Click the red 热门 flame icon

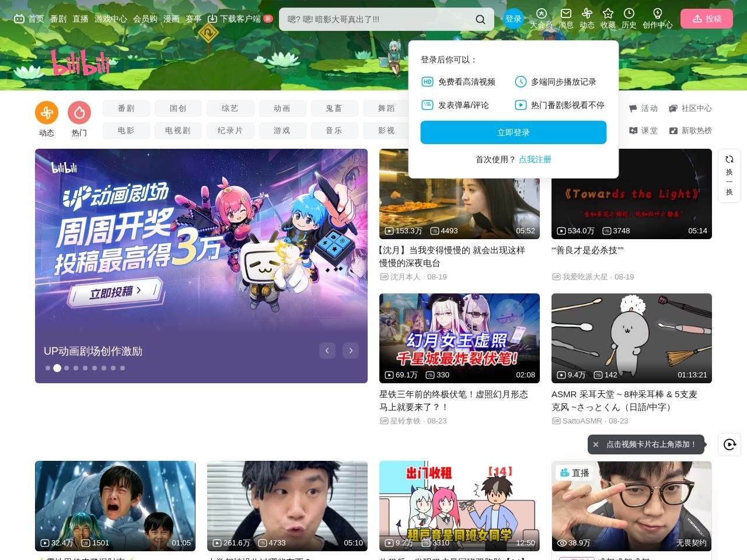[79, 113]
